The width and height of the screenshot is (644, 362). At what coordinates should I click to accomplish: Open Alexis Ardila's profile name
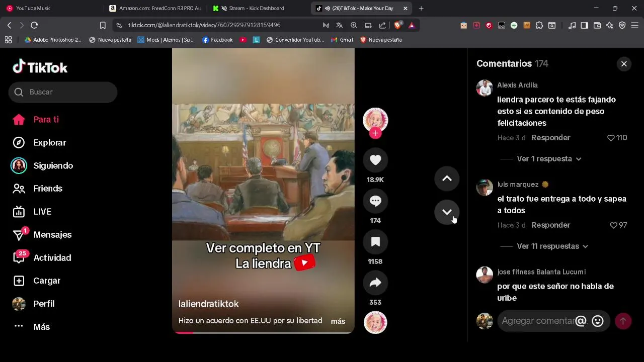pyautogui.click(x=517, y=85)
